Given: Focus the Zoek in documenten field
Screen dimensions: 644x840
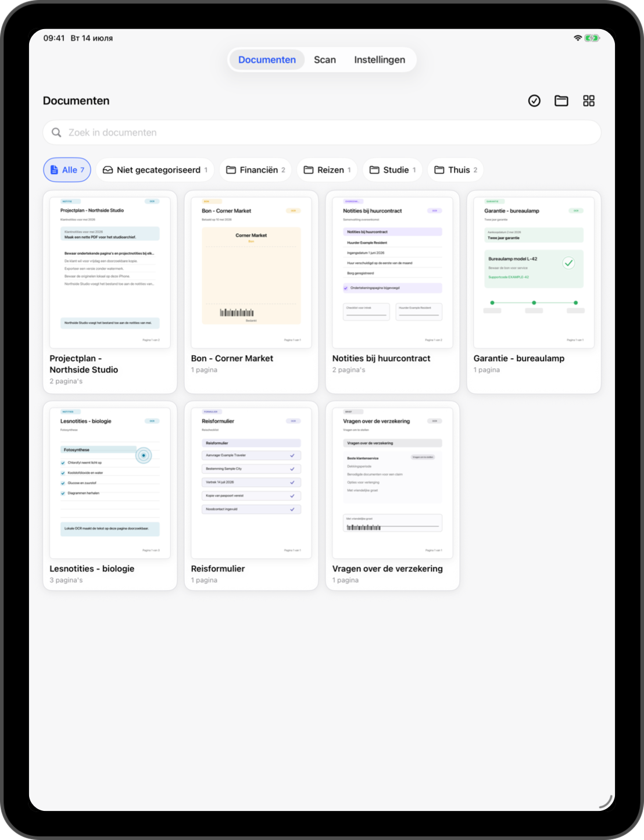Looking at the screenshot, I should [322, 133].
